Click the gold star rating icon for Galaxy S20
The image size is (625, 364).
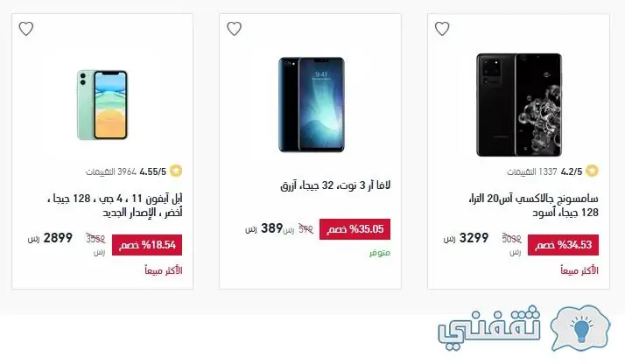click(592, 171)
